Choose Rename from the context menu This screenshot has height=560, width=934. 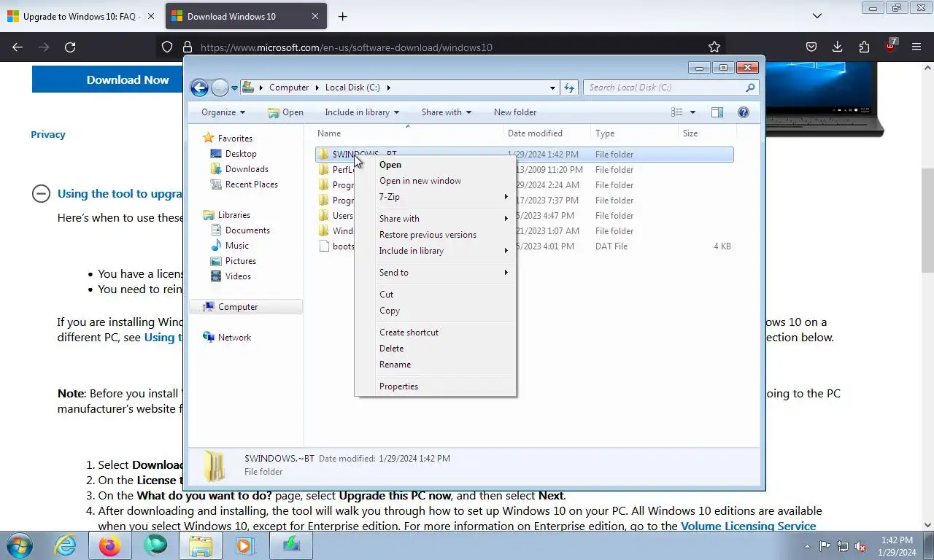tap(435, 365)
